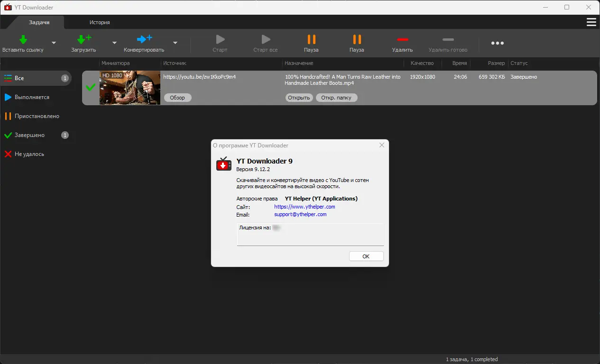Expand the Конвертировать dropdown arrow
The width and height of the screenshot is (600, 364).
175,42
